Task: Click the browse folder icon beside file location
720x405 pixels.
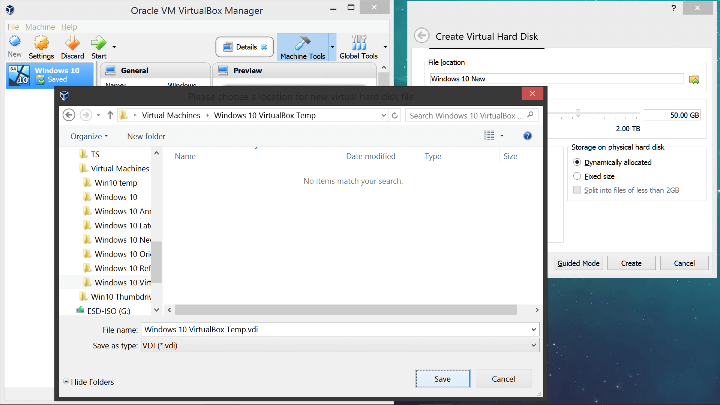Action: pos(694,79)
